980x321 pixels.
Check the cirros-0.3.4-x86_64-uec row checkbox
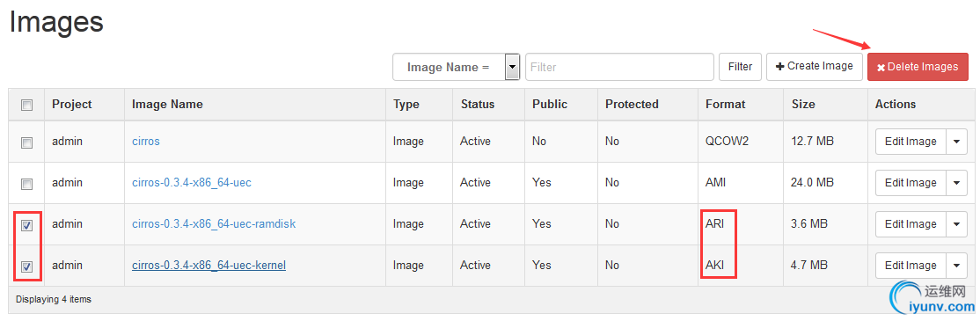[x=27, y=184]
